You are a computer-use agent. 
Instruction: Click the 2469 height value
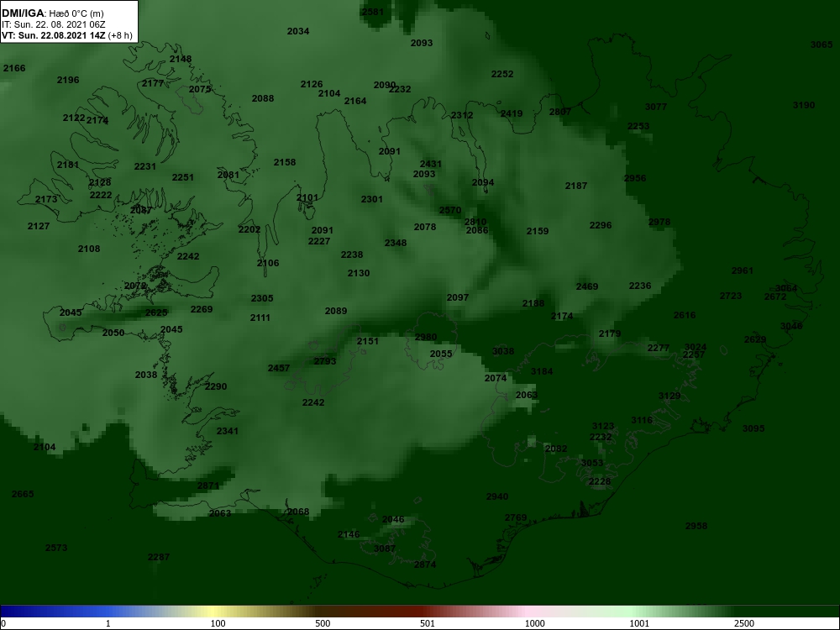click(x=586, y=286)
